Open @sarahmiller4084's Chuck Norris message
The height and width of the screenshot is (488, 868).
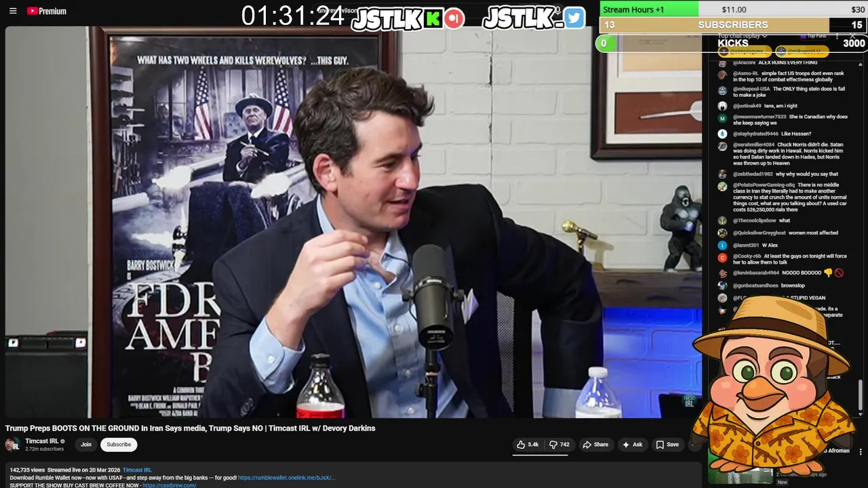click(x=788, y=154)
